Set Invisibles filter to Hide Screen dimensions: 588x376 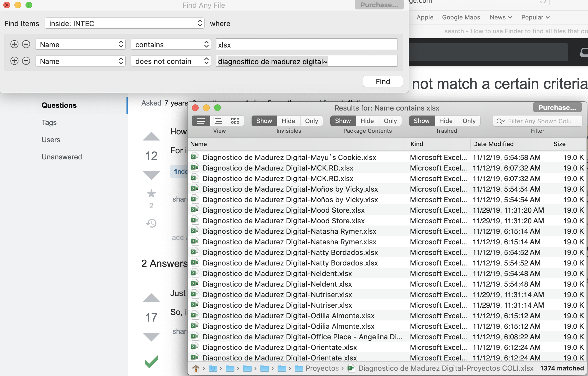[x=288, y=121]
